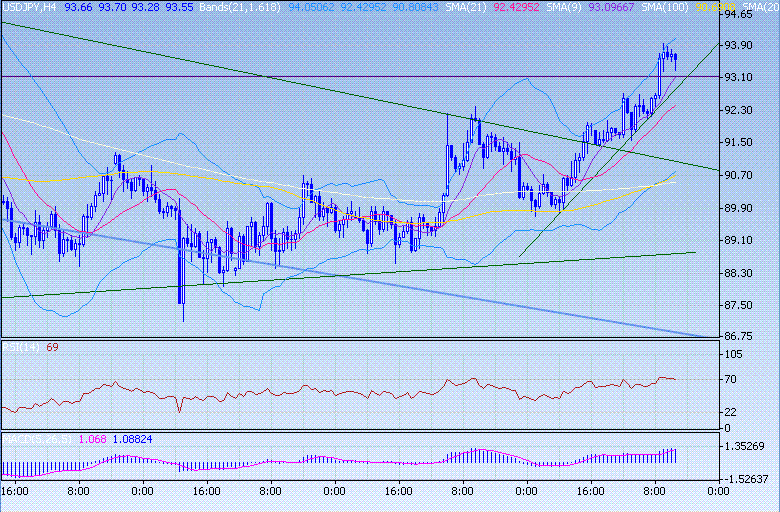Select the 1.35269 MACD scale value
Viewport: 780px width, 512px height.
coord(744,446)
